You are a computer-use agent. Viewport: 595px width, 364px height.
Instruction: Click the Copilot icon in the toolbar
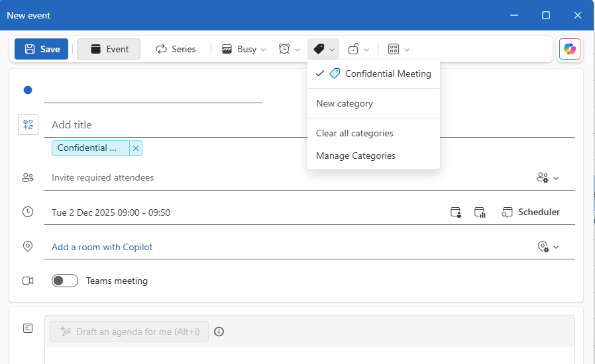(569, 49)
